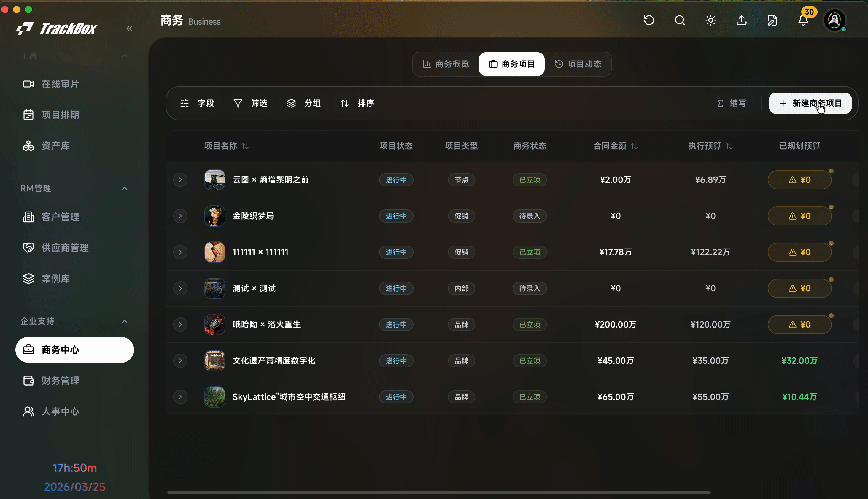Expand the 文化遗产高精度数字化 row
The image size is (868, 499).
(180, 361)
